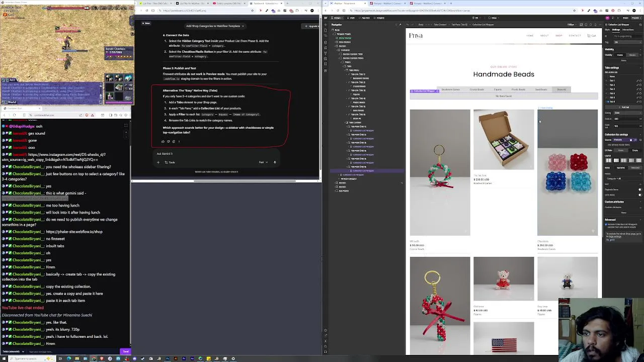Set visibility to Visible
This screenshot has height=362, width=644.
(x=620, y=55)
